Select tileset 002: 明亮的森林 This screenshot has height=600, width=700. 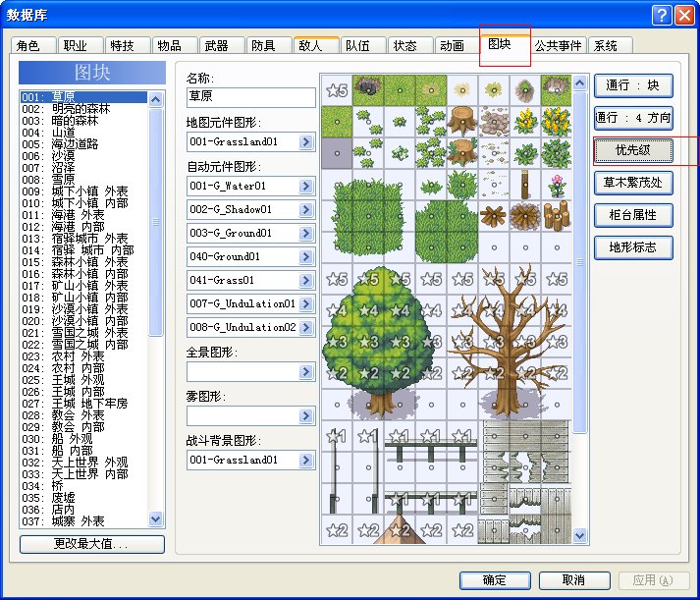83,108
